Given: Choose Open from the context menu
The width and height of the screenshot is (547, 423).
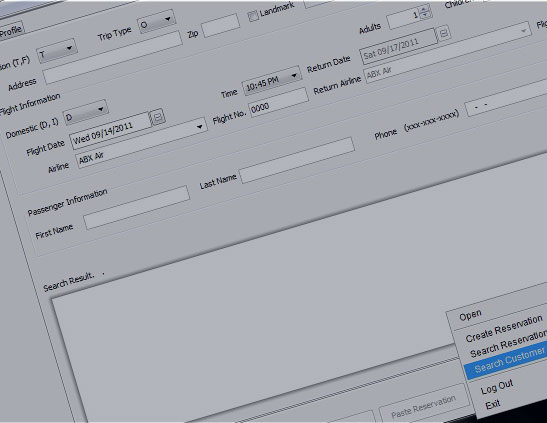Looking at the screenshot, I should (470, 315).
